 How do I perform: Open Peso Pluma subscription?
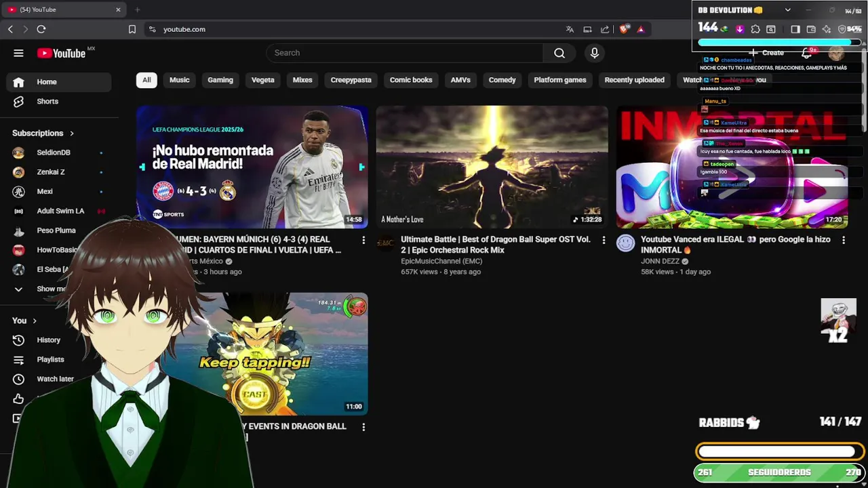point(58,230)
